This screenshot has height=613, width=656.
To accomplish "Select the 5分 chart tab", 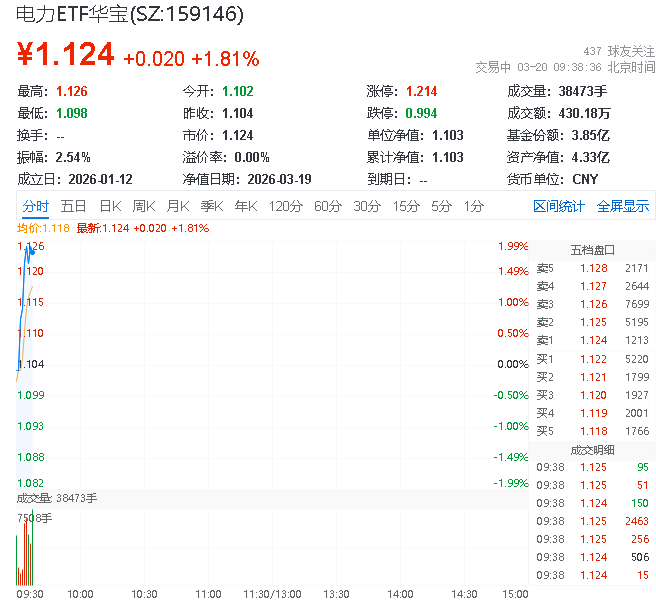I will point(441,206).
